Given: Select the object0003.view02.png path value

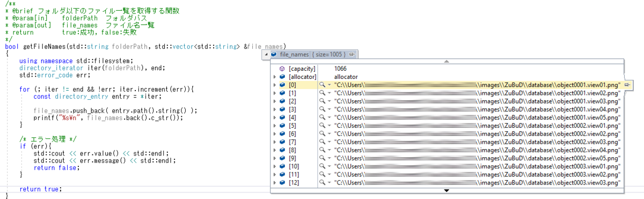Looking at the screenshot, I should [x=477, y=174].
